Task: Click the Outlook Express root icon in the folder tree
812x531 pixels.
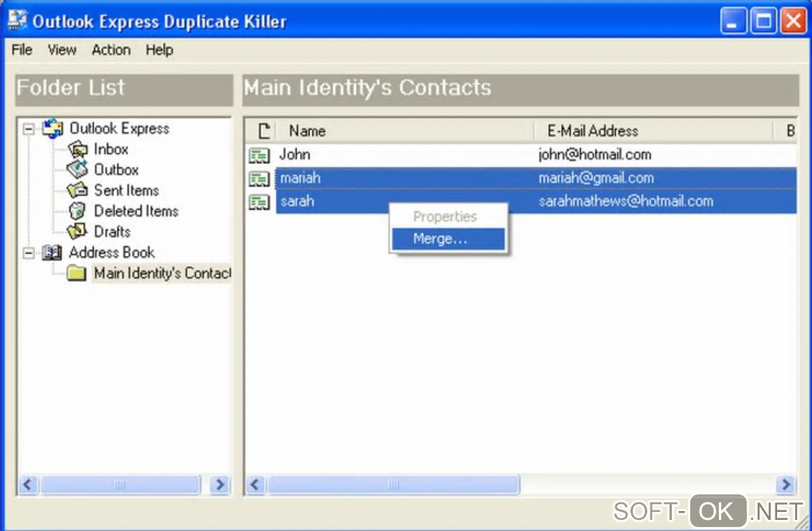Action: pos(53,128)
